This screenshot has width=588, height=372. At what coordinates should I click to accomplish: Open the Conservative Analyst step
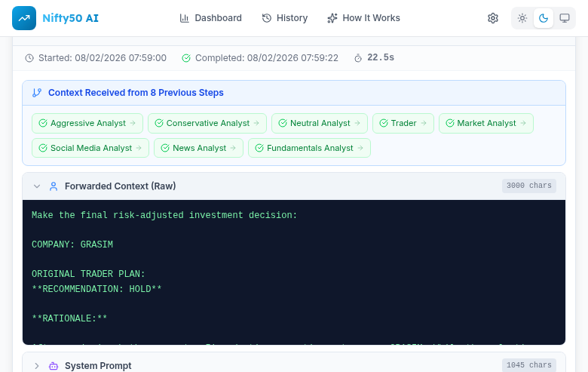tap(207, 123)
